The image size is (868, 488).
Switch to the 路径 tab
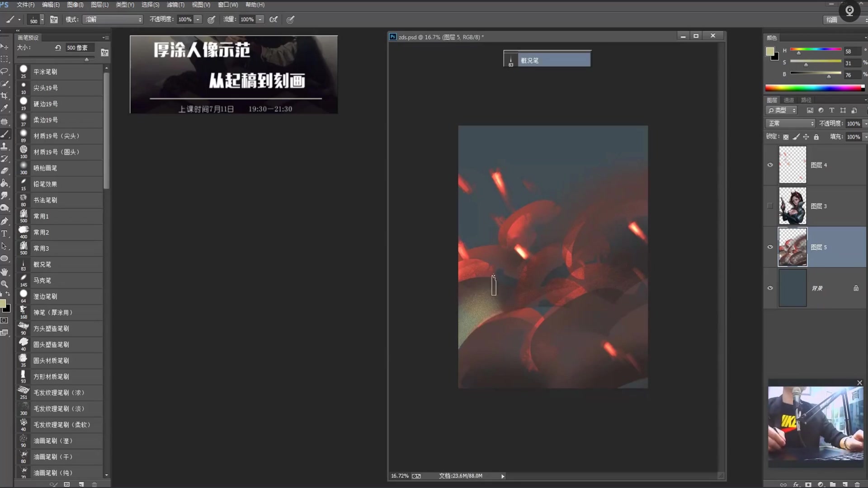(806, 100)
